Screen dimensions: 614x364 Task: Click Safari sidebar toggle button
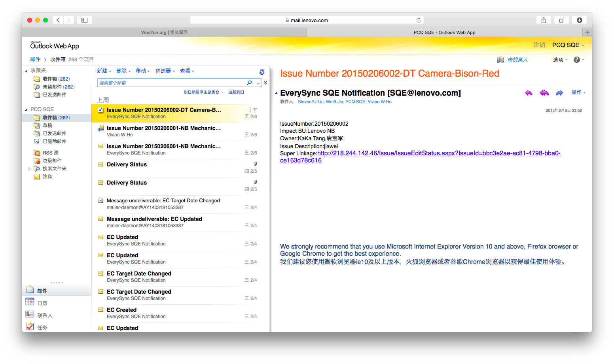click(x=84, y=20)
